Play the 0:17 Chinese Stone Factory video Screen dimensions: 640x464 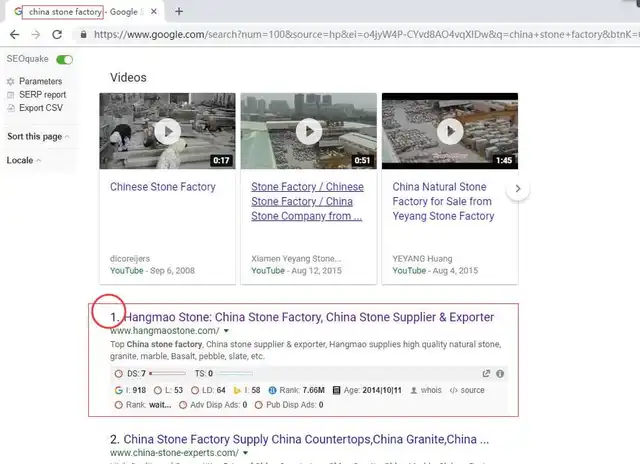point(167,131)
